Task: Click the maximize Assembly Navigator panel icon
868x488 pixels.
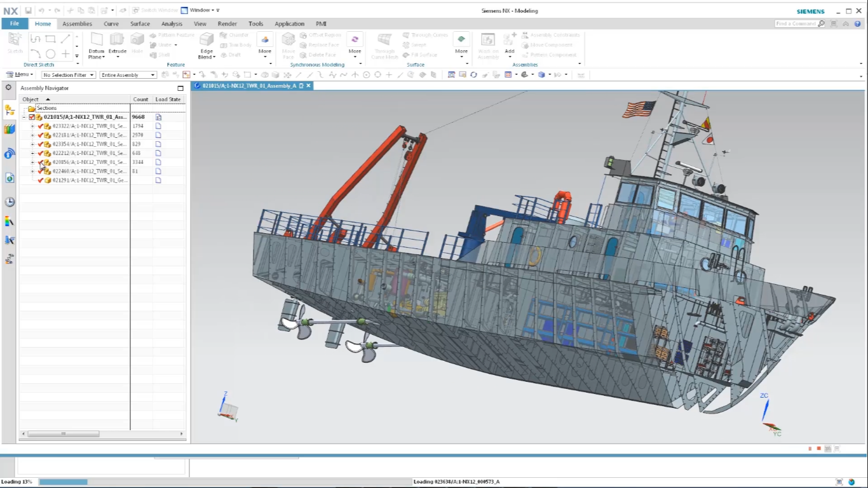Action: point(180,88)
